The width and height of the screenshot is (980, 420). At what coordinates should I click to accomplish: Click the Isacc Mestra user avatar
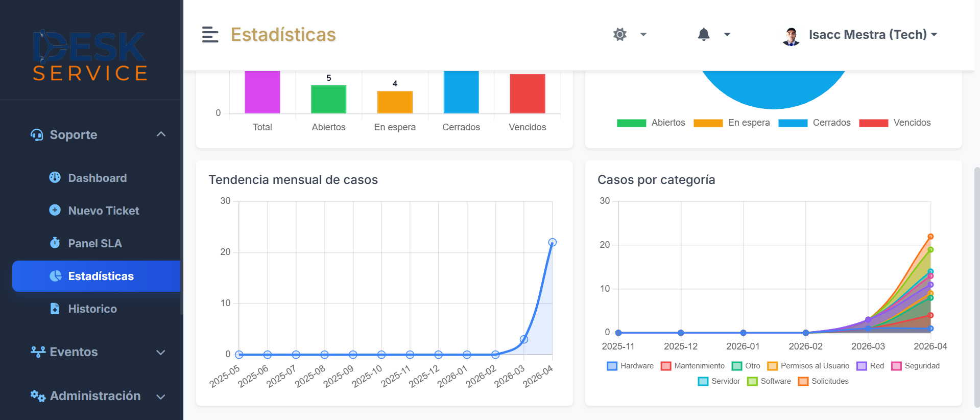(791, 36)
